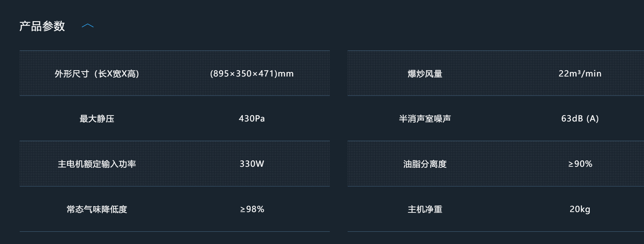Image resolution: width=644 pixels, height=244 pixels.
Task: Click the 半消声室噪声 label
Action: (x=425, y=119)
